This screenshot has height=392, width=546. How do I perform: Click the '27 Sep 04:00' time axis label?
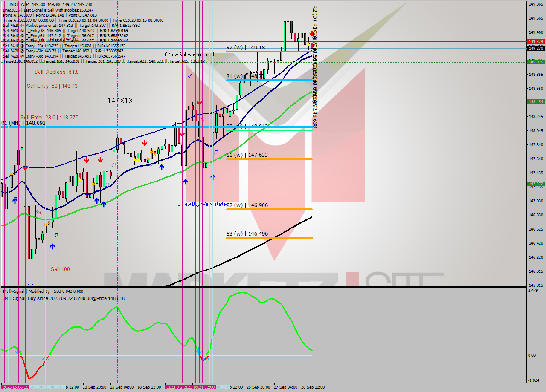[286, 387]
